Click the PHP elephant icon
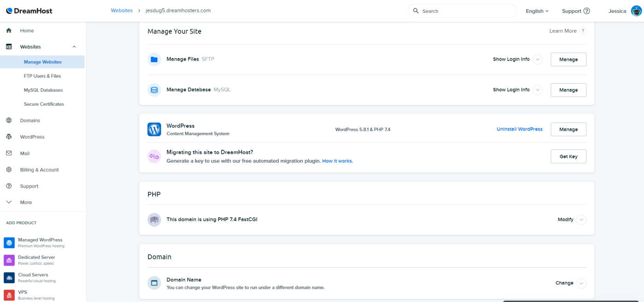This screenshot has height=302, width=644. [154, 219]
